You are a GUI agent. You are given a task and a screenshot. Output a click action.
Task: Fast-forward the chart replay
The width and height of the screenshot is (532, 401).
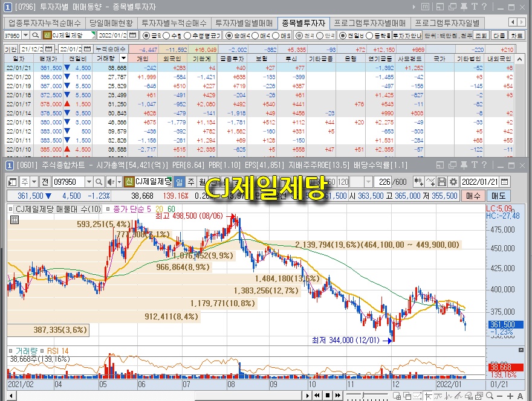pyautogui.click(x=337, y=396)
